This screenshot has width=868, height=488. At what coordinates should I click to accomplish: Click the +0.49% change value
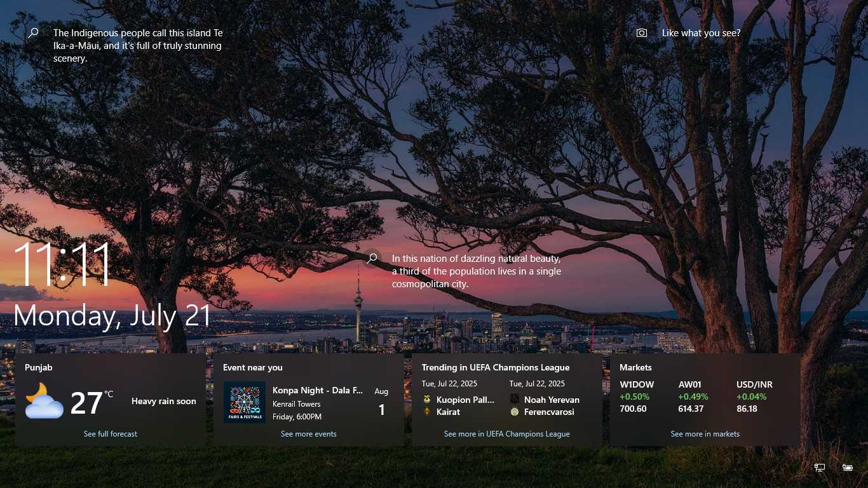(693, 396)
